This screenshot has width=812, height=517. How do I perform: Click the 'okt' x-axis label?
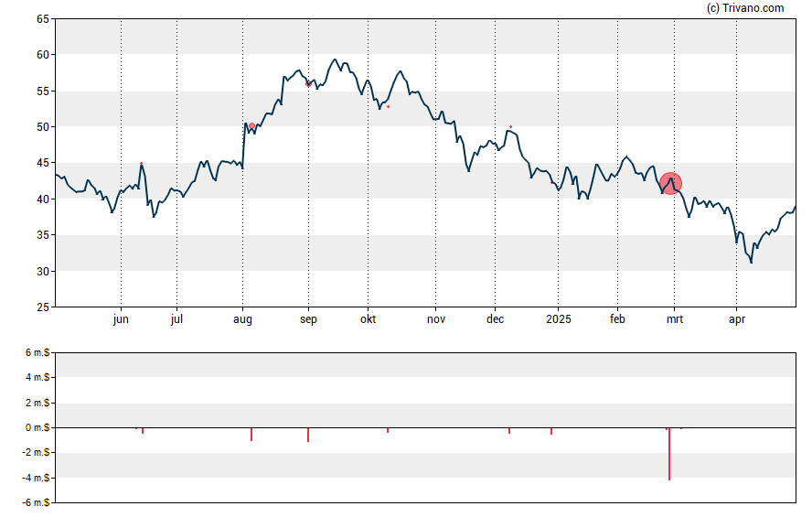pyautogui.click(x=369, y=319)
